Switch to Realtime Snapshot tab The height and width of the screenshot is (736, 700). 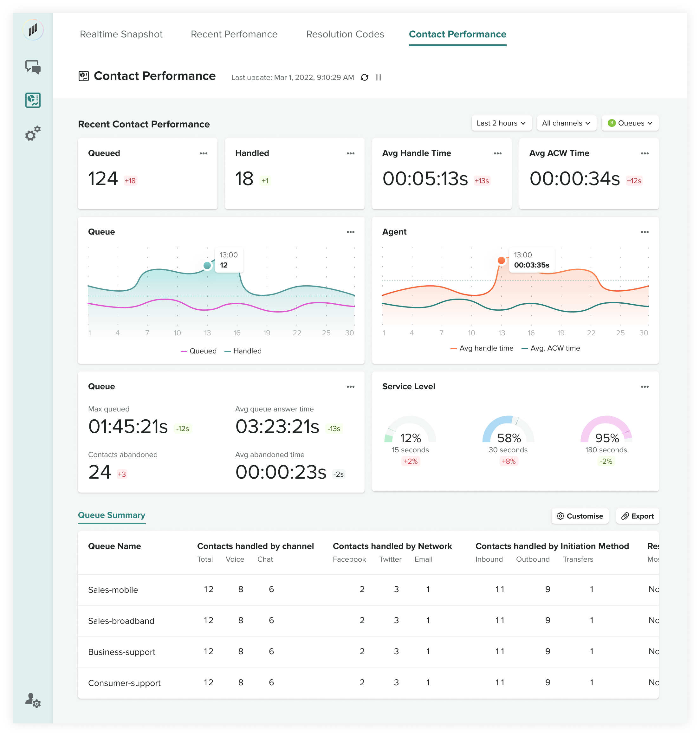pos(121,34)
